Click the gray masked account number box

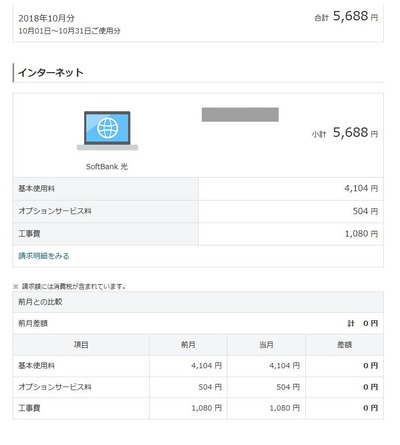[240, 114]
